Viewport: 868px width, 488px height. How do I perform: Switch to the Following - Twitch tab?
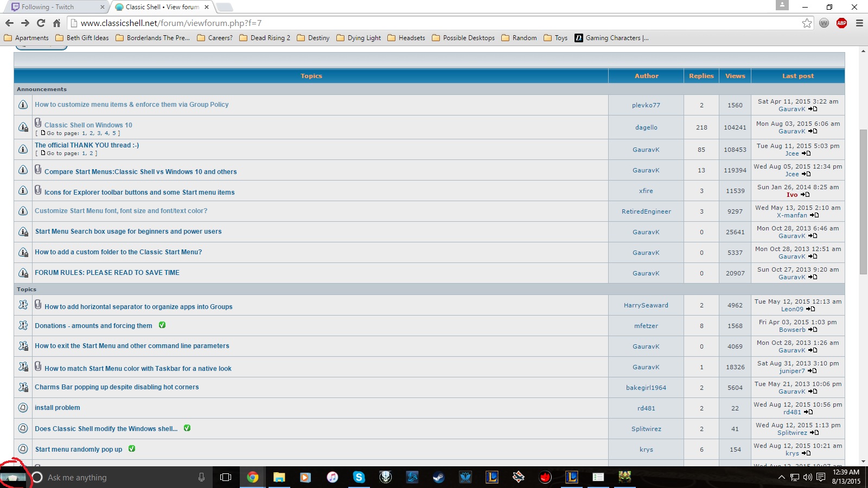54,7
